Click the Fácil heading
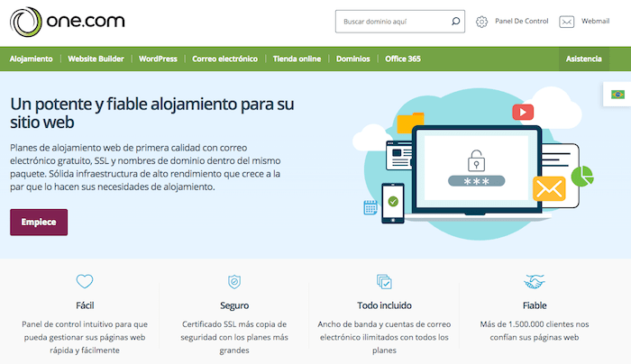The image size is (631, 364). coord(85,305)
